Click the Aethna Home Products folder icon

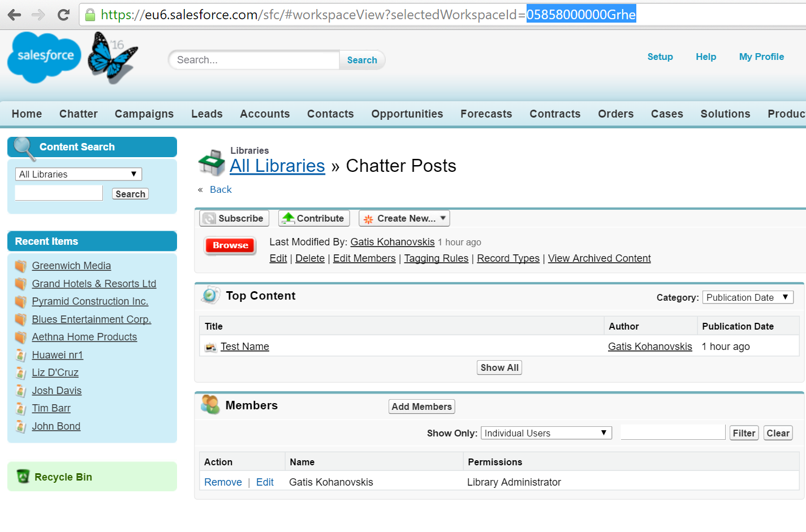(x=21, y=337)
